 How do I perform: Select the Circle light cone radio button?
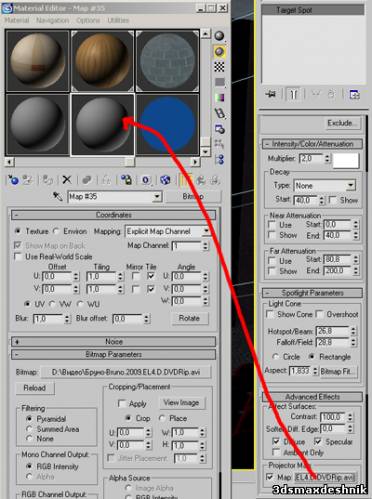[276, 357]
